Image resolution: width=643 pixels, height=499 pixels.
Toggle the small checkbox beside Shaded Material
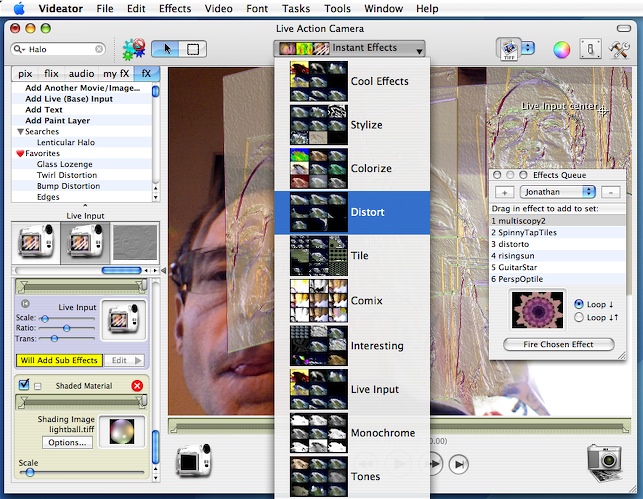pyautogui.click(x=38, y=386)
